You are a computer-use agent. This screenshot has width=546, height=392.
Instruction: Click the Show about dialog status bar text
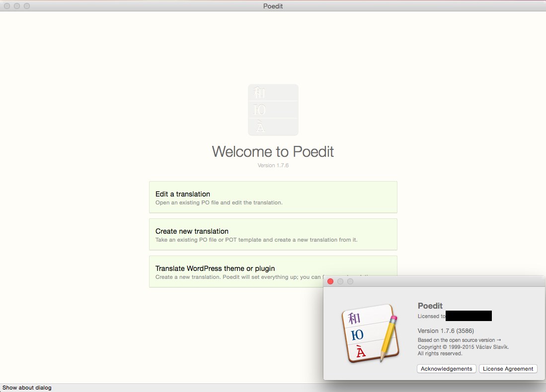(27, 388)
